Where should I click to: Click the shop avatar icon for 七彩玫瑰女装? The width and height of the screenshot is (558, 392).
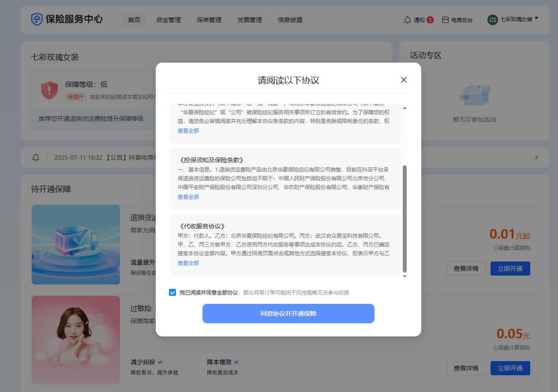[492, 20]
